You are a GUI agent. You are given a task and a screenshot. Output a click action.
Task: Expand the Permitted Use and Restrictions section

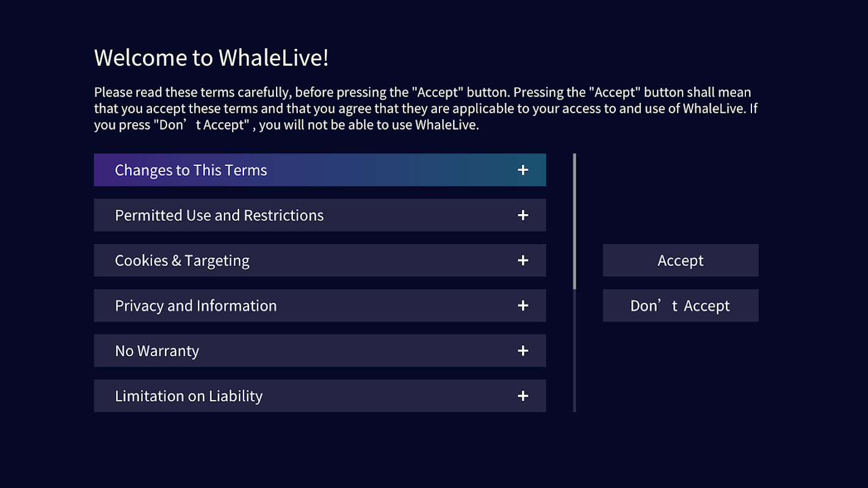219,215
